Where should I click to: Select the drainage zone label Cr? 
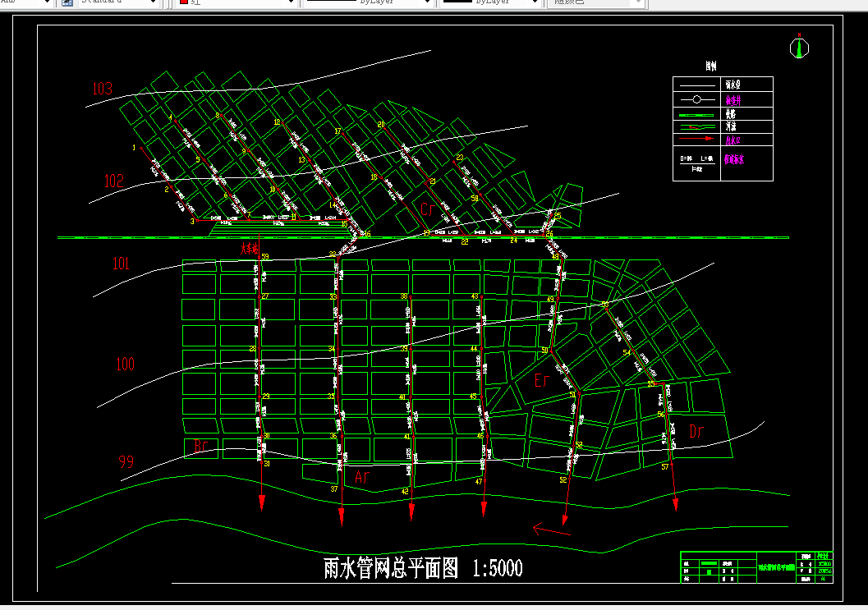pos(427,209)
